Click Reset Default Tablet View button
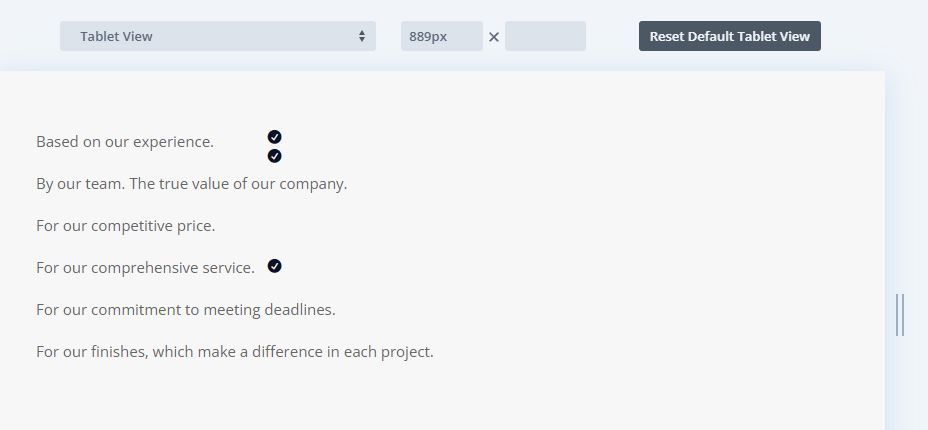 coord(729,36)
